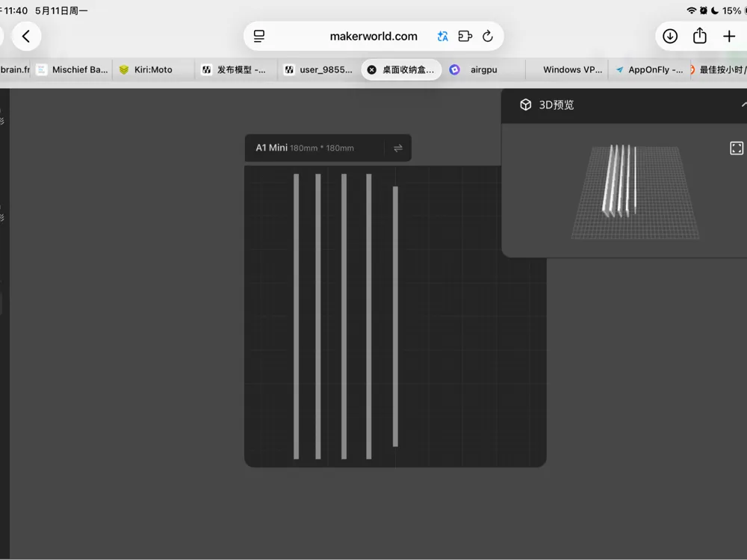Click the makerworld.com address field
Image resolution: width=747 pixels, height=560 pixels.
coord(373,36)
